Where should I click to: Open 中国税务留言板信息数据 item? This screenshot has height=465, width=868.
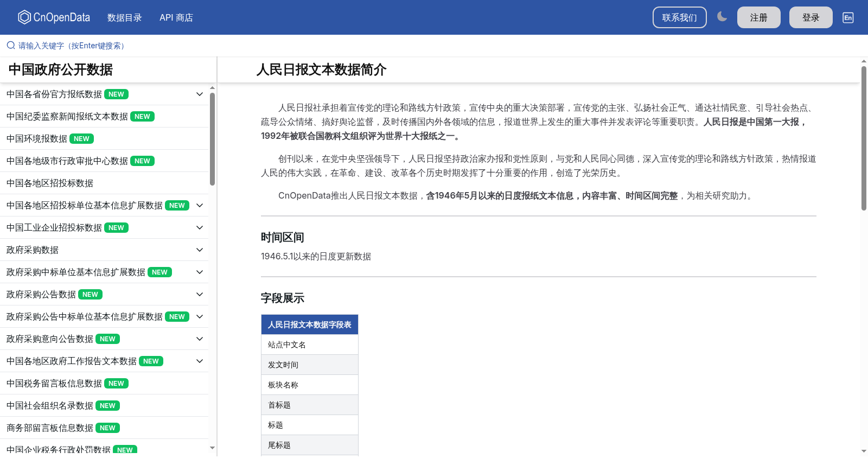104,384
